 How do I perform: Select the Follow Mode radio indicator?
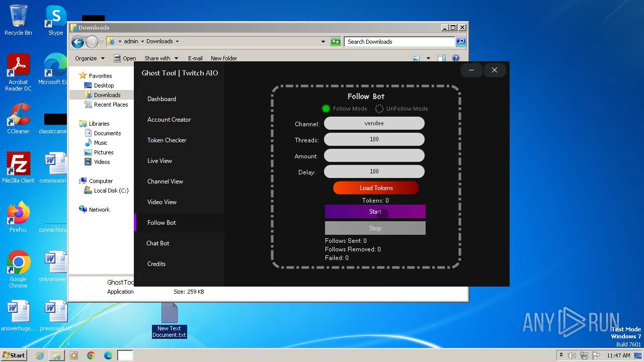[x=326, y=109]
